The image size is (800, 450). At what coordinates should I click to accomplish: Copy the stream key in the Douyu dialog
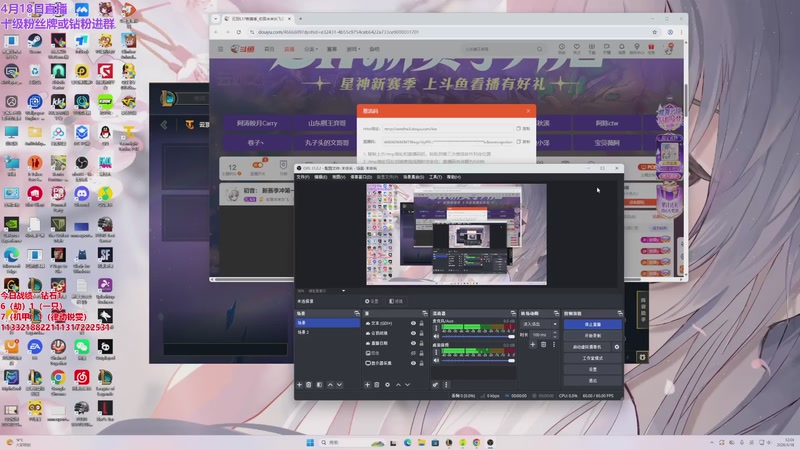523,142
